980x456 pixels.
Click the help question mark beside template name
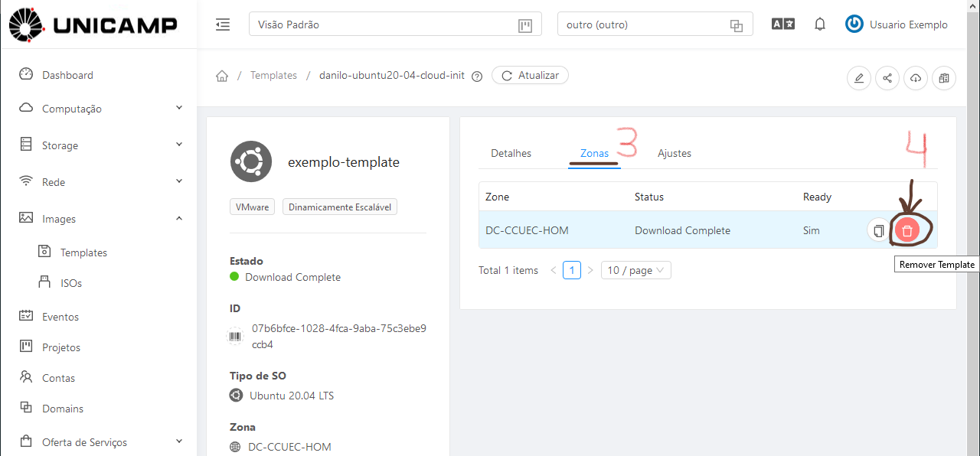point(477,76)
